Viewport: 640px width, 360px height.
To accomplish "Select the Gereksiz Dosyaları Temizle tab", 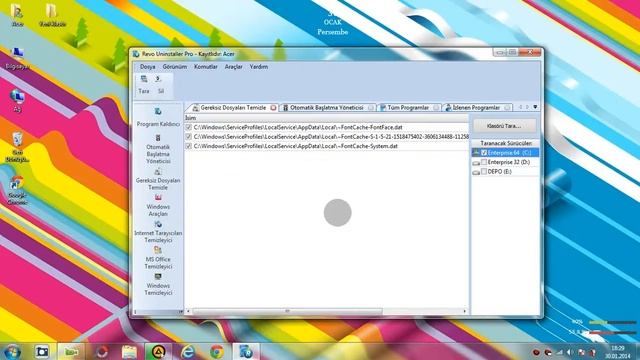I will coord(233,108).
